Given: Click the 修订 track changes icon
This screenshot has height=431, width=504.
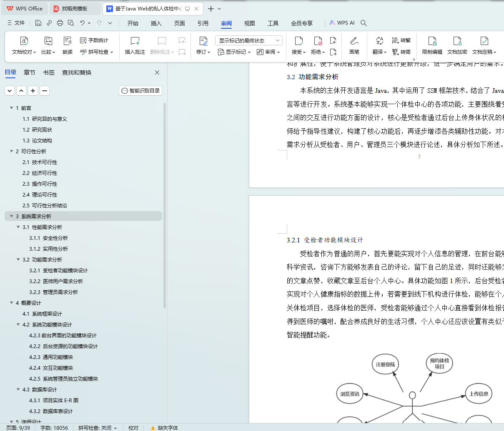Looking at the screenshot, I should tap(203, 41).
